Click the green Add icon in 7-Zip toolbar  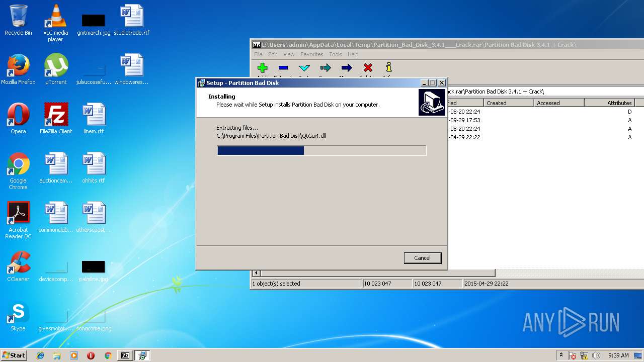tap(262, 68)
